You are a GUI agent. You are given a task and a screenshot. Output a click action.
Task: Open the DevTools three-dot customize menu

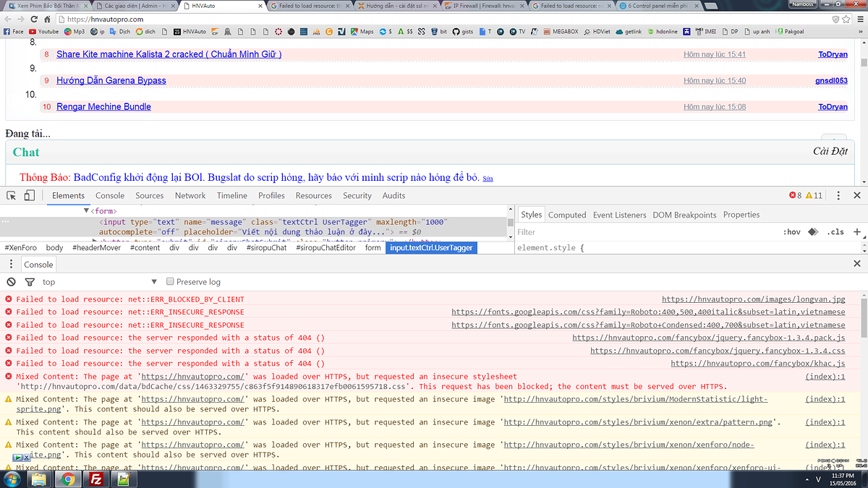[x=838, y=195]
